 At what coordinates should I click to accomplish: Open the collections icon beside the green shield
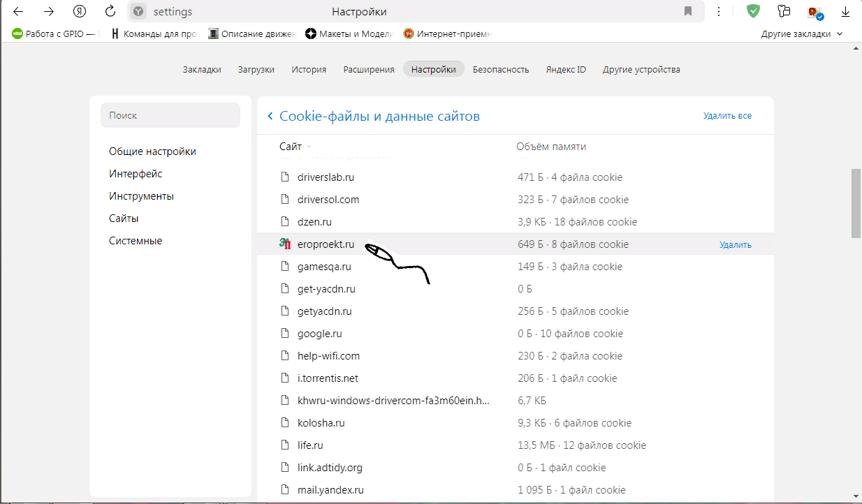(784, 11)
